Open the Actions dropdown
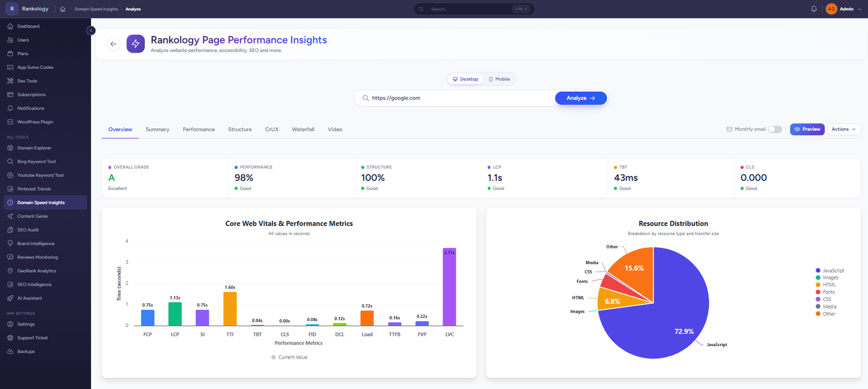The width and height of the screenshot is (868, 389). pos(844,129)
